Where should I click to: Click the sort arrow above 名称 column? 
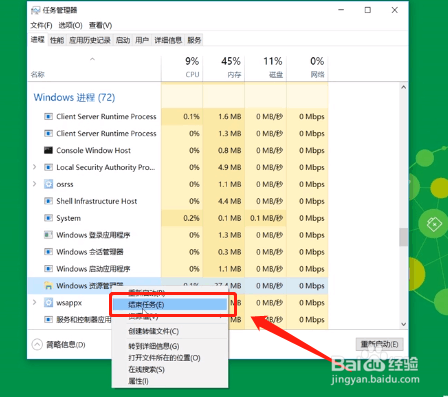click(x=92, y=59)
